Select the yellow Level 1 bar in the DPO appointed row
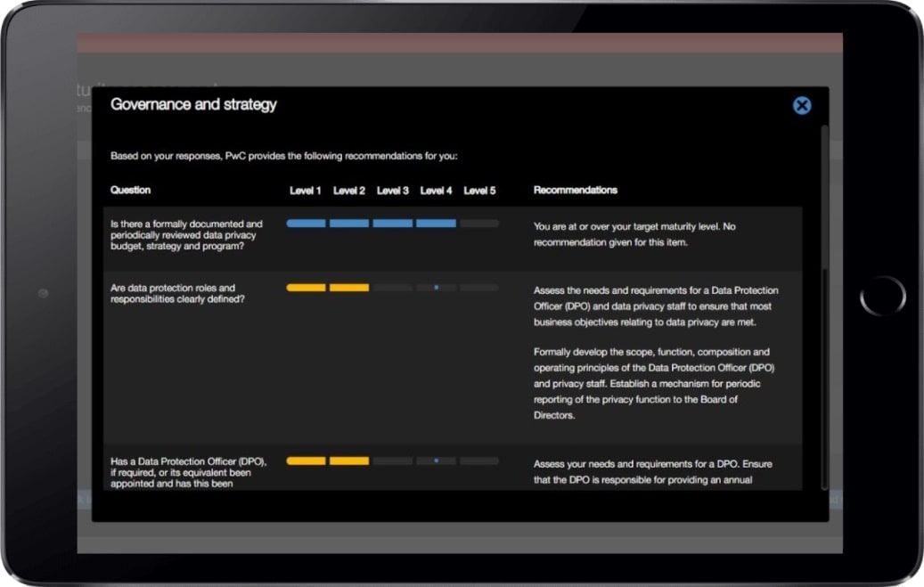 point(306,461)
